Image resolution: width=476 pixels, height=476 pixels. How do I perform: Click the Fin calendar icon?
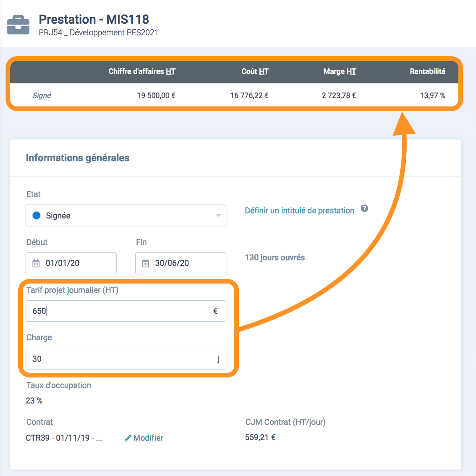click(x=145, y=263)
